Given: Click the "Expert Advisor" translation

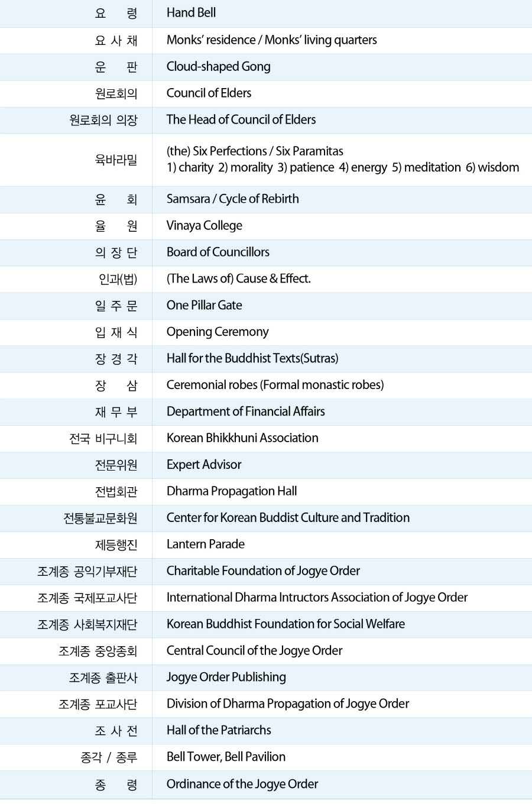Looking at the screenshot, I should tap(204, 465).
